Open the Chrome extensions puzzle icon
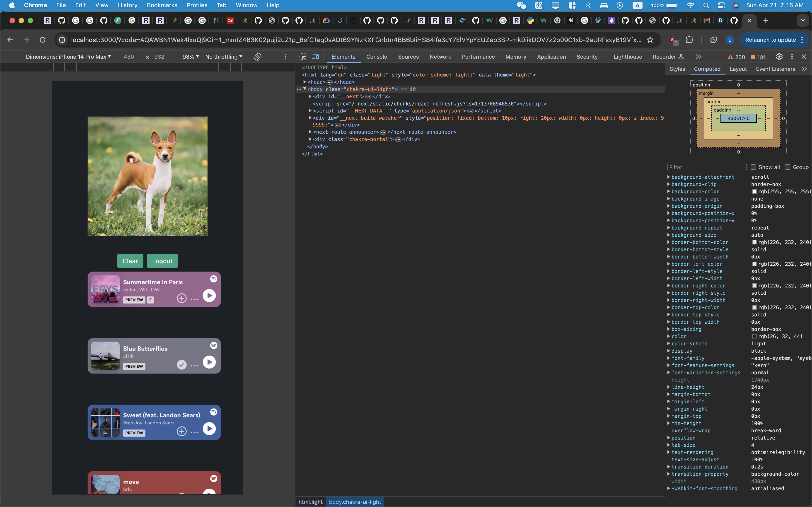Viewport: 812px width, 507px height. [689, 40]
